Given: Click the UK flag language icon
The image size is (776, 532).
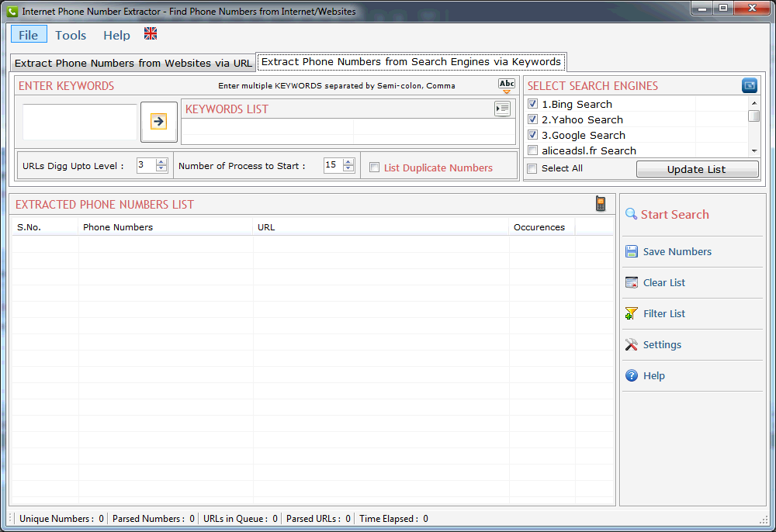Looking at the screenshot, I should tap(151, 33).
